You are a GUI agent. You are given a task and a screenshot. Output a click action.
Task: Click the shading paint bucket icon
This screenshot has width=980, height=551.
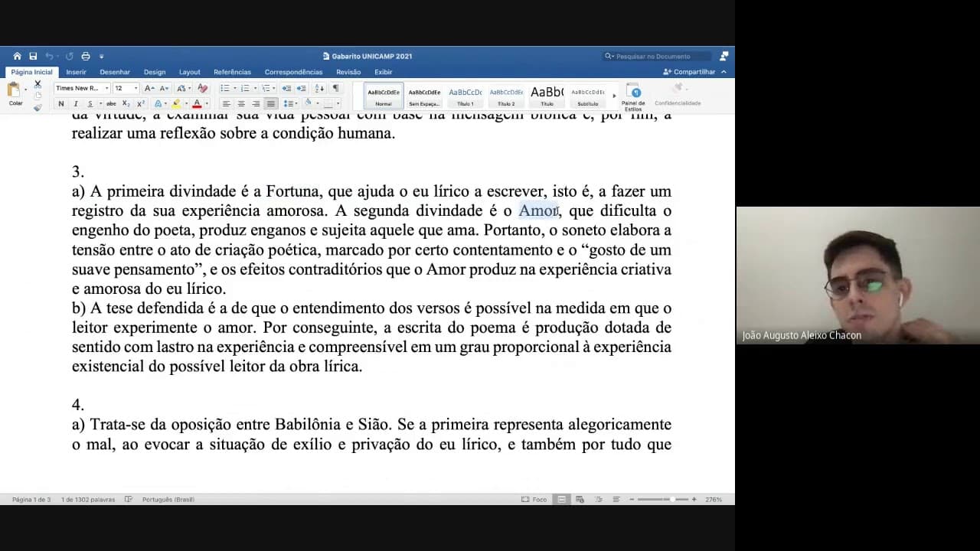tap(309, 103)
